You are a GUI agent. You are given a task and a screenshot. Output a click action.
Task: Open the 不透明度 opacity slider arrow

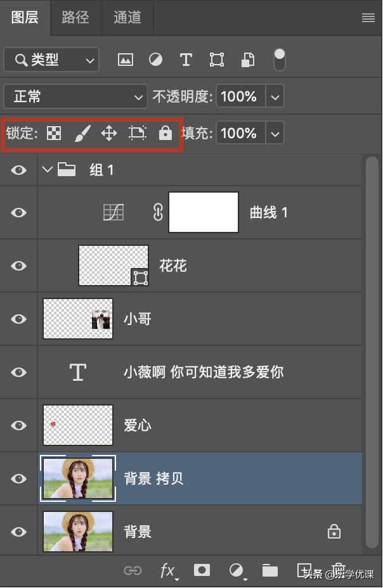[x=275, y=96]
